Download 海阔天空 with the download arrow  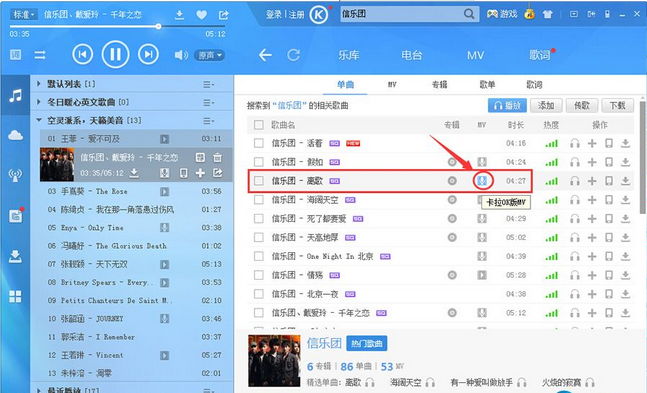point(626,200)
